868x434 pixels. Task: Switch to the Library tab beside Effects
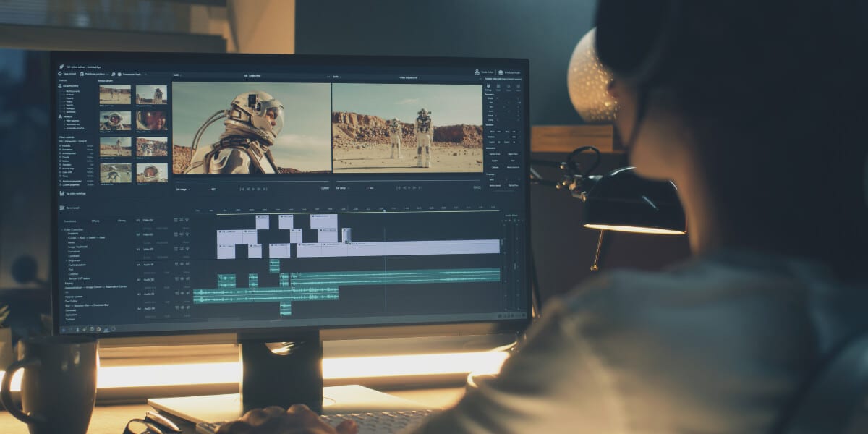122,221
